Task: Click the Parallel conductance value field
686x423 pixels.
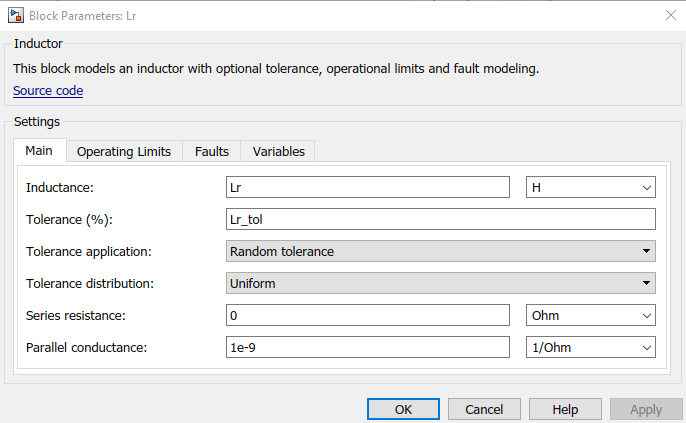Action: [368, 347]
